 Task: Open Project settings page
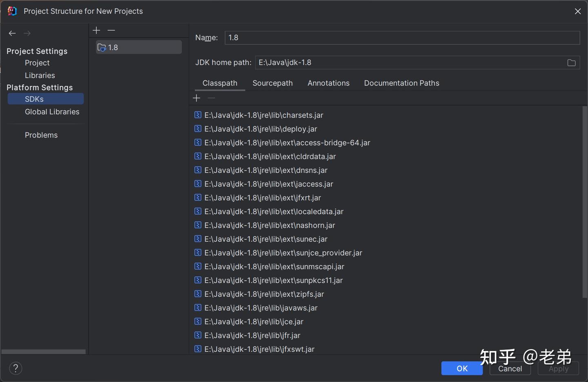(x=37, y=63)
